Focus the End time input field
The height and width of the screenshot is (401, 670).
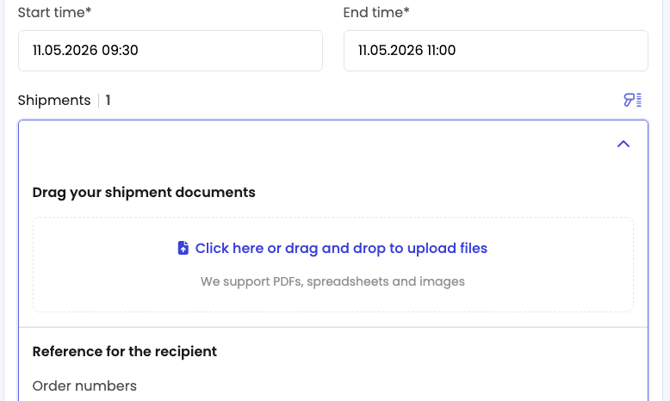point(496,50)
